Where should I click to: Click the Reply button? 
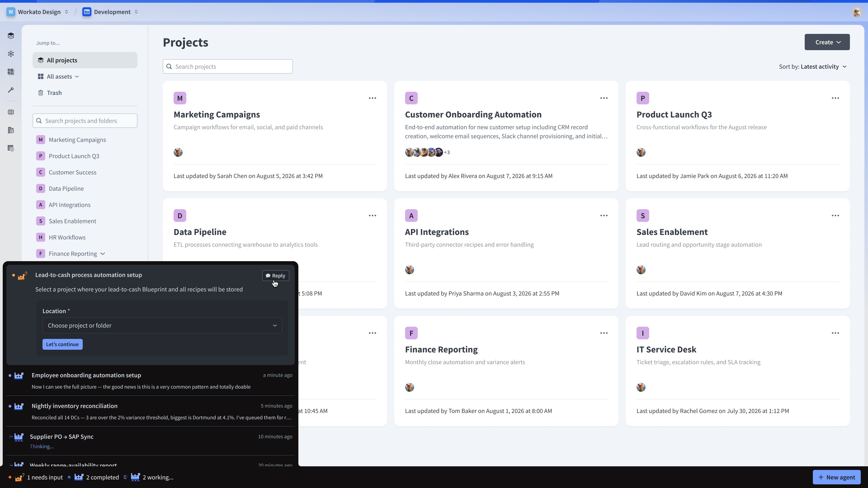276,275
